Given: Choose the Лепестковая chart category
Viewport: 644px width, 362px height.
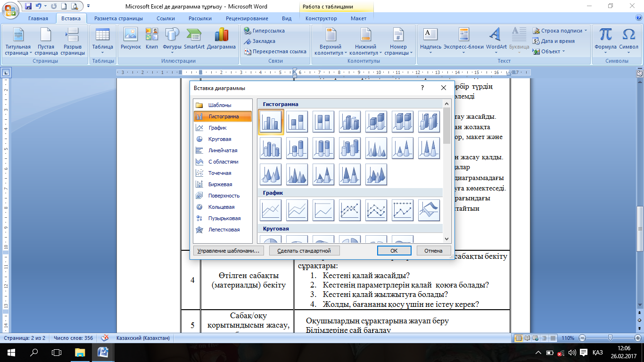Looking at the screenshot, I should pyautogui.click(x=223, y=230).
